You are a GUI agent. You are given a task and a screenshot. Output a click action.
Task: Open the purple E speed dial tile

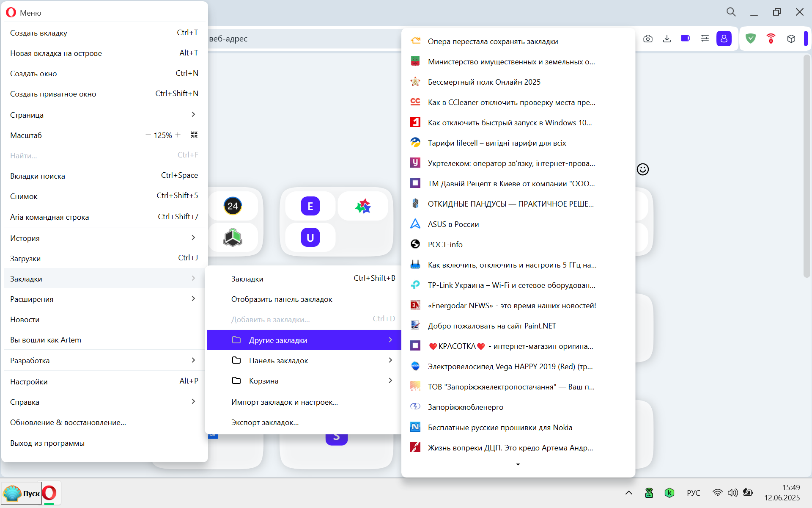[310, 206]
